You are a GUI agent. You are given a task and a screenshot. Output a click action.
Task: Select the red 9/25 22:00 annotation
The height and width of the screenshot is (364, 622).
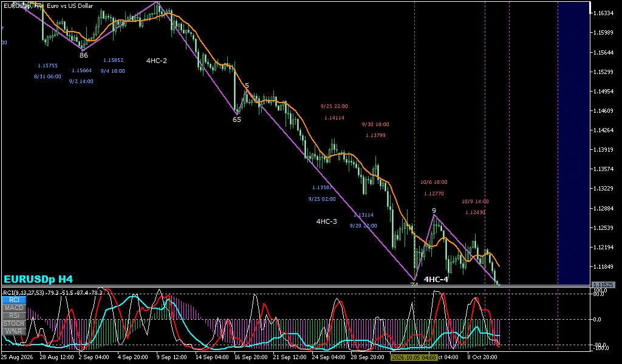[334, 106]
